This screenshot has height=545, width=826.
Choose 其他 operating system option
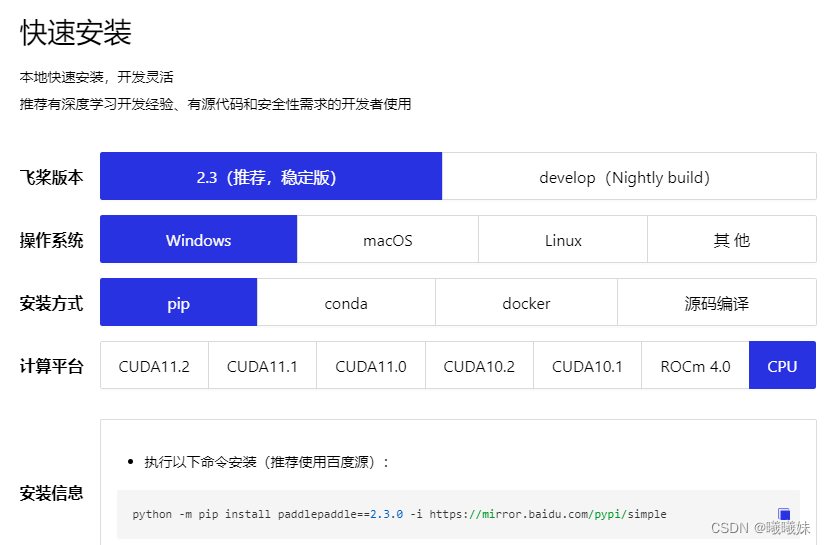click(x=732, y=240)
